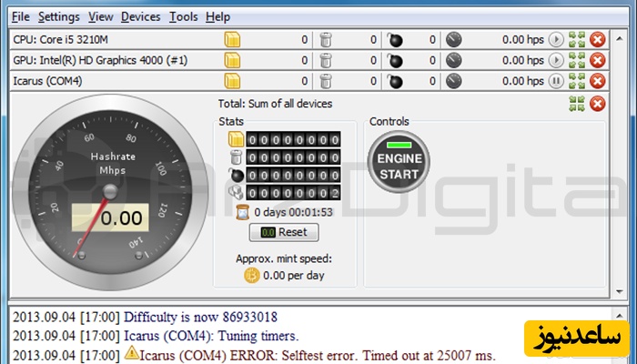Click the bomb icon in Icarus row
Image resolution: width=637 pixels, height=364 pixels.
coord(394,81)
